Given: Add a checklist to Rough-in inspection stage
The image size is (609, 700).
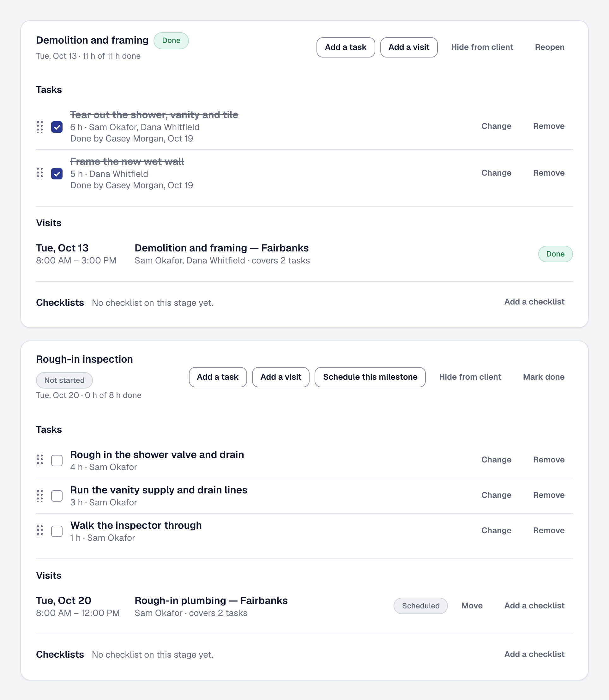Looking at the screenshot, I should [x=534, y=654].
